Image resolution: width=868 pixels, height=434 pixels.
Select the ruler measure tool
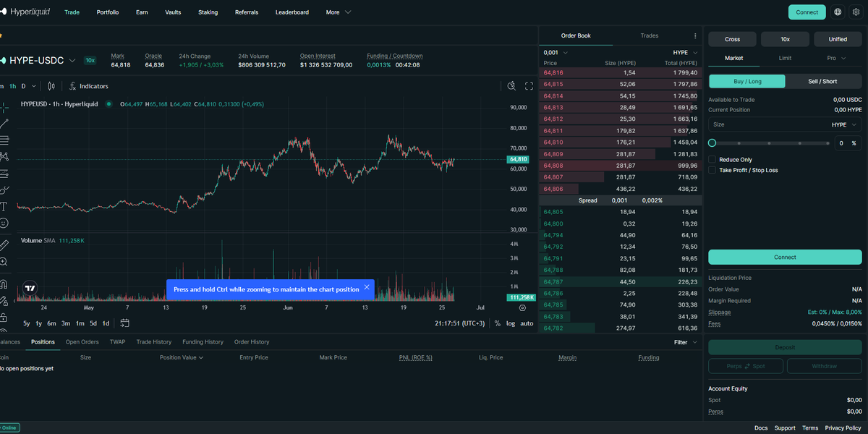(x=4, y=244)
